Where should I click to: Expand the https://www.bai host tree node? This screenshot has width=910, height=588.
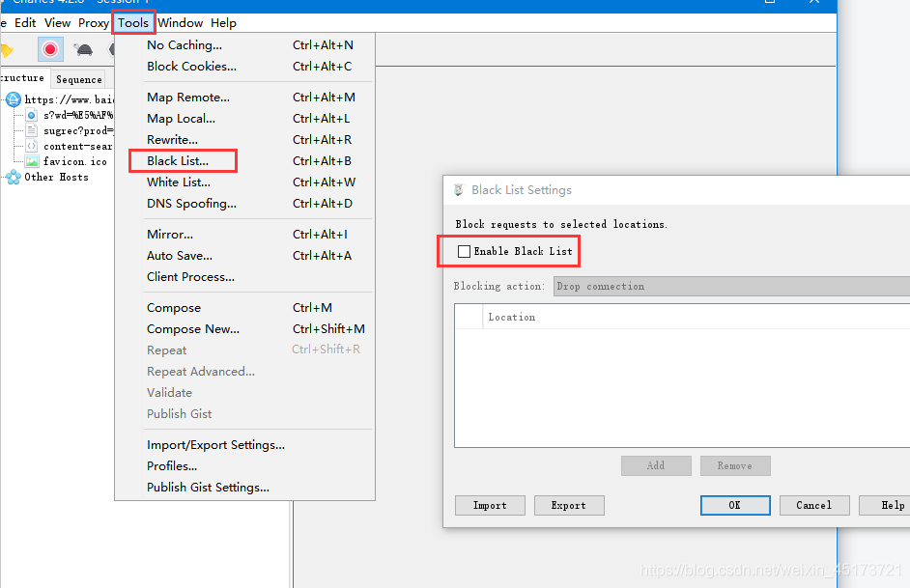pyautogui.click(x=3, y=99)
